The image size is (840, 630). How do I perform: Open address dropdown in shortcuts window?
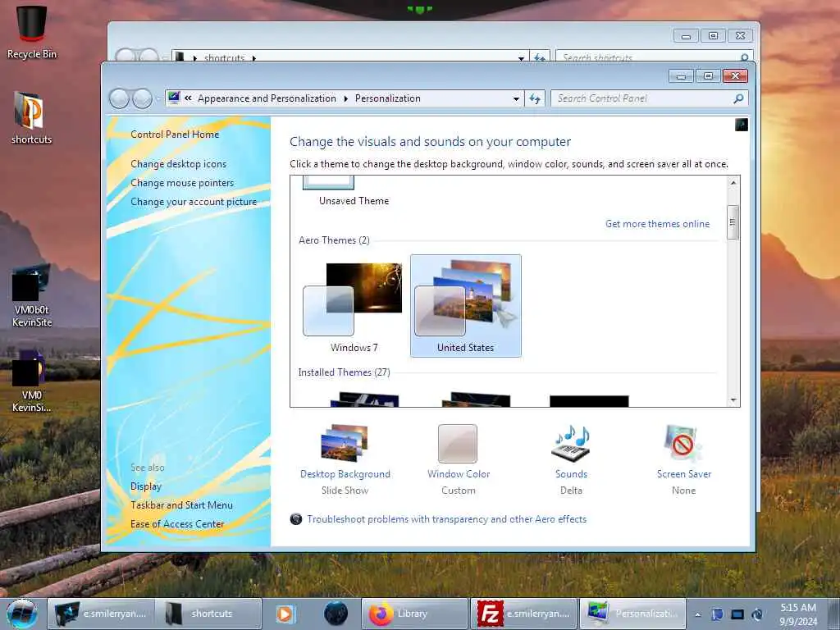(x=521, y=57)
